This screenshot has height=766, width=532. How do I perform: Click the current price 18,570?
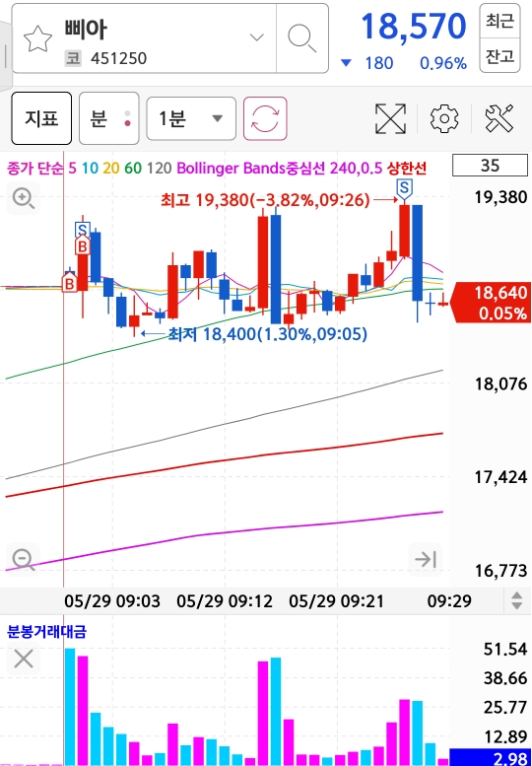click(413, 27)
